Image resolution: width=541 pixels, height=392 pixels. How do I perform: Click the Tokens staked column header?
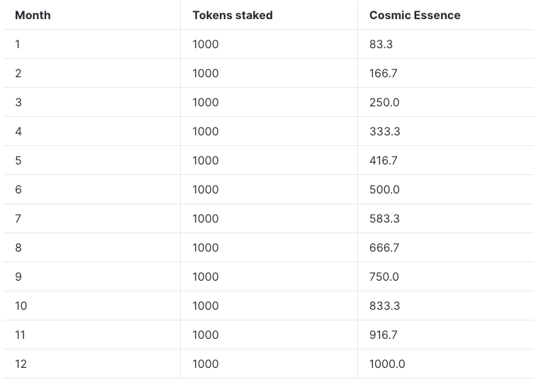coord(233,15)
